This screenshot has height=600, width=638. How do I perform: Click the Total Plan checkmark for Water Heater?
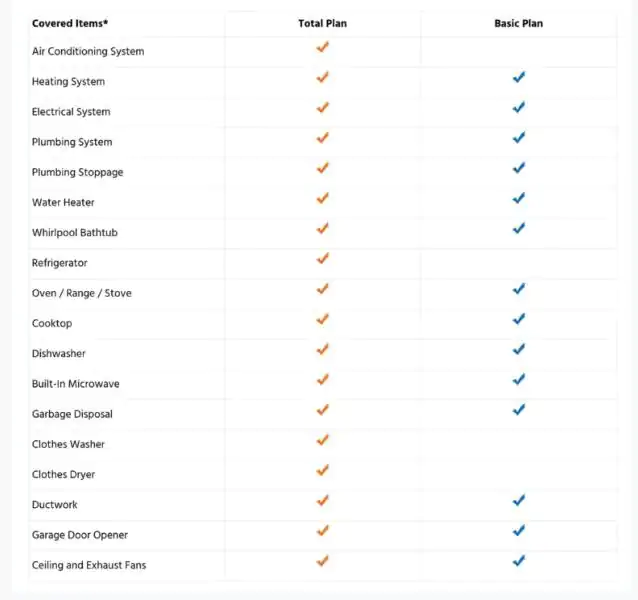click(x=323, y=199)
